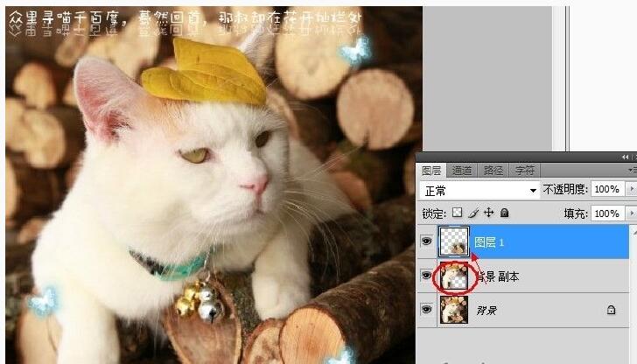
Task: Toggle lock all padlock icon
Action: (505, 213)
